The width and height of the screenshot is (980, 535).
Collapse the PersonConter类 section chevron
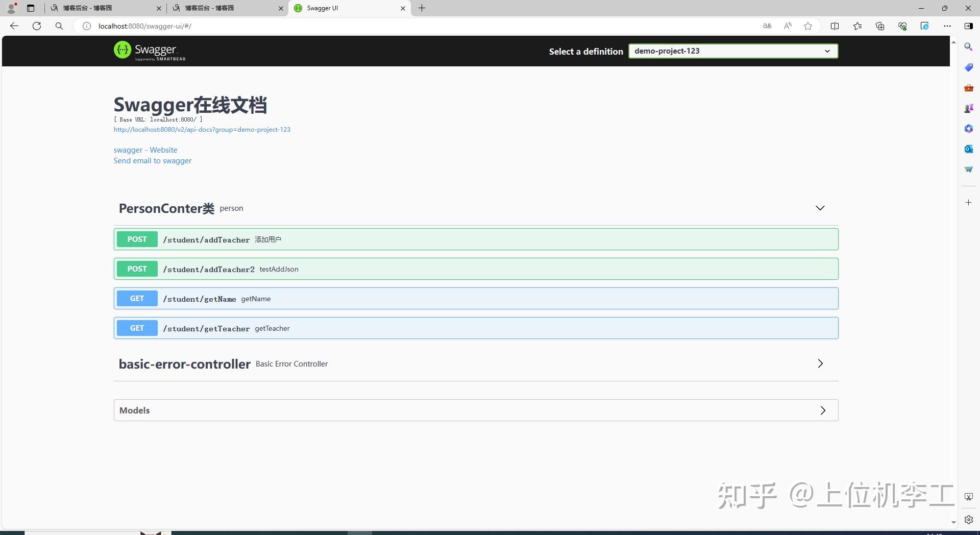coord(820,208)
